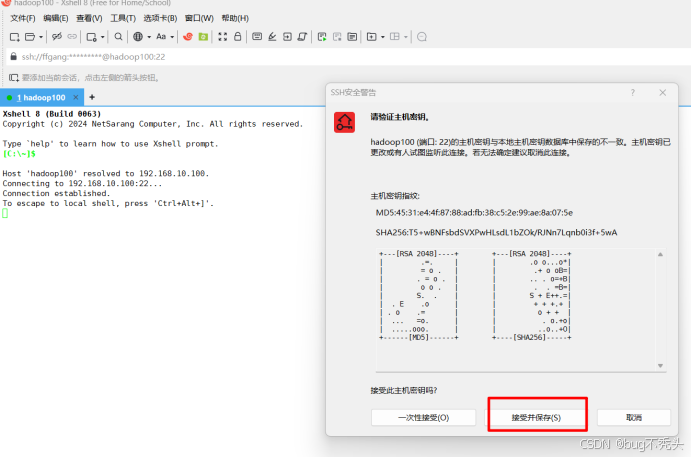Image resolution: width=692 pixels, height=458 pixels.
Task: Click the Reconnect link icon
Action: (72, 37)
